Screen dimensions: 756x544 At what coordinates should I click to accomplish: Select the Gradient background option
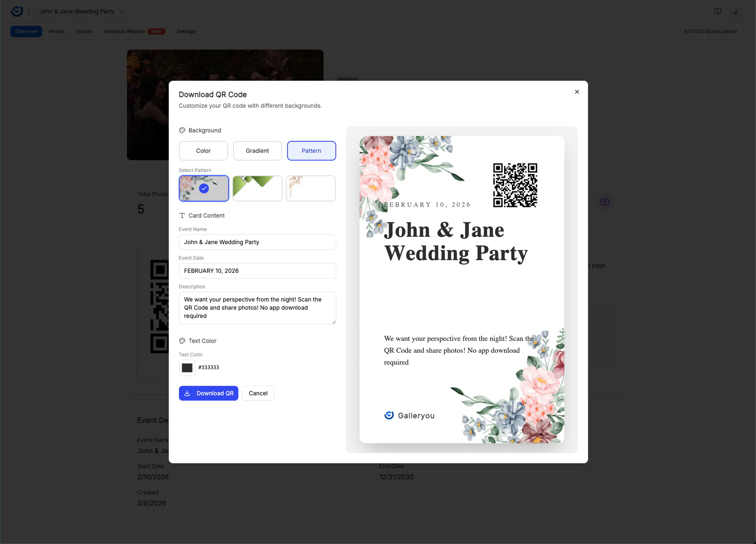pyautogui.click(x=257, y=151)
